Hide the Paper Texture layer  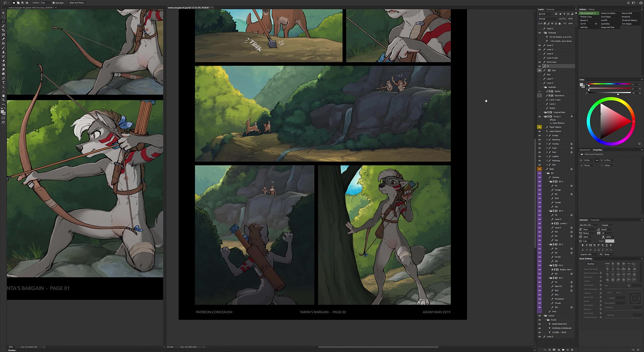coord(540,127)
